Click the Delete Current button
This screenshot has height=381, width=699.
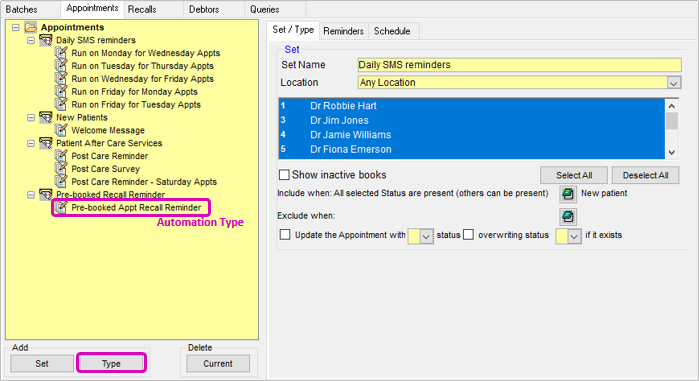coord(218,364)
